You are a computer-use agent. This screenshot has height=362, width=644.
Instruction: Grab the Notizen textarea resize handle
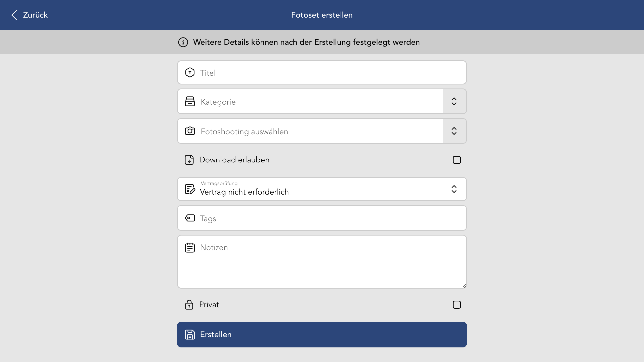[x=464, y=286]
